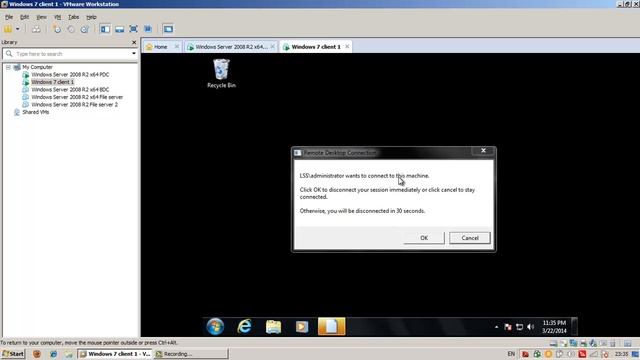The height and width of the screenshot is (360, 640).
Task: Open the Recording host taskbar button
Action: tap(191, 354)
